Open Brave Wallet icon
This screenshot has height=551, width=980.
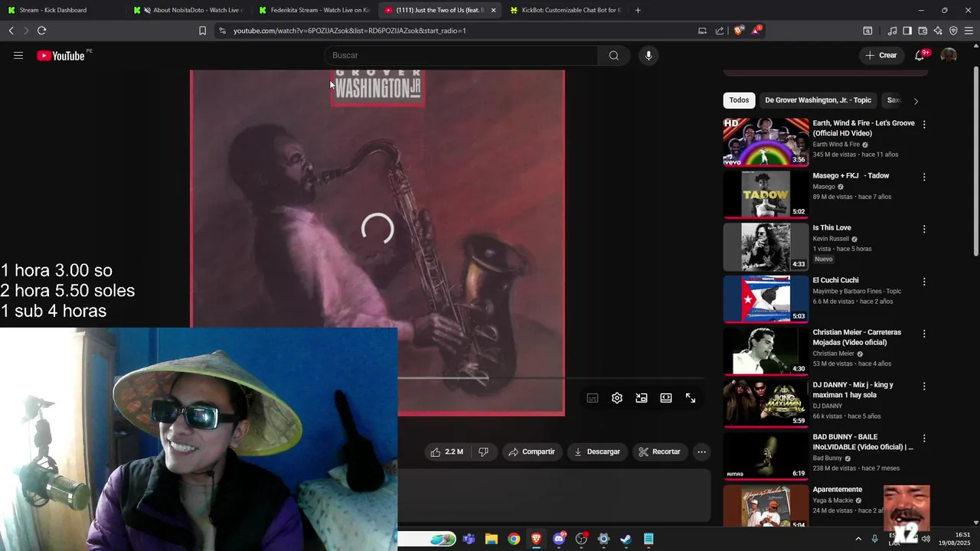point(923,31)
